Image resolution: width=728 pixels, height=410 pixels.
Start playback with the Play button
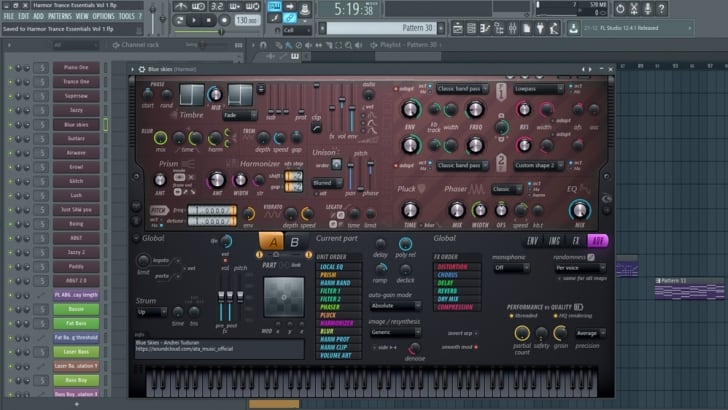pos(194,20)
